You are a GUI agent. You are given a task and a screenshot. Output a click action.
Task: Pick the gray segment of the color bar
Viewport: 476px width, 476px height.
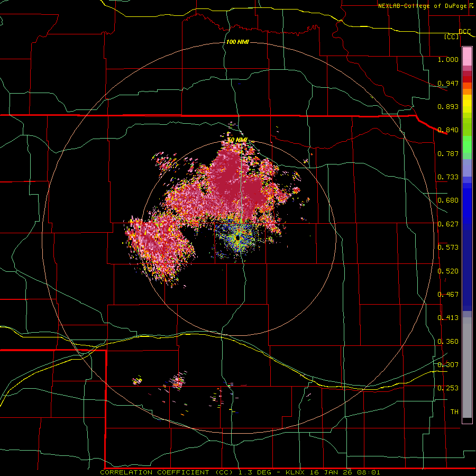coord(467,368)
